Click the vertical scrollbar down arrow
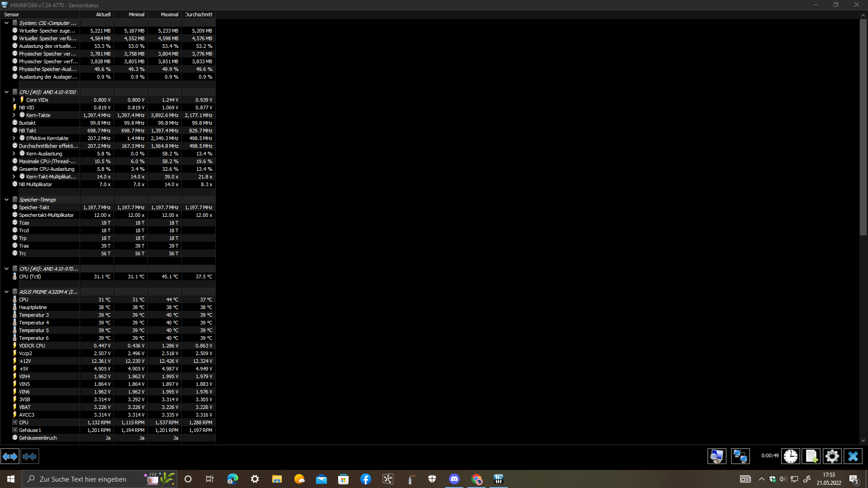Screen dimensions: 868x488 tap(863, 441)
